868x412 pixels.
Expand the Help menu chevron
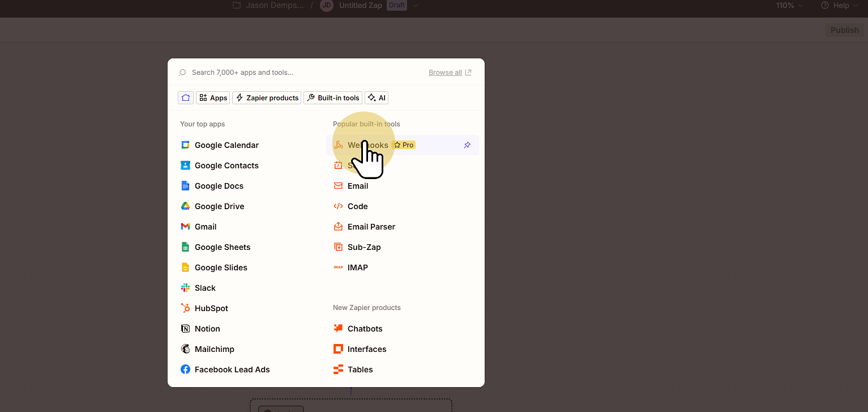click(856, 5)
